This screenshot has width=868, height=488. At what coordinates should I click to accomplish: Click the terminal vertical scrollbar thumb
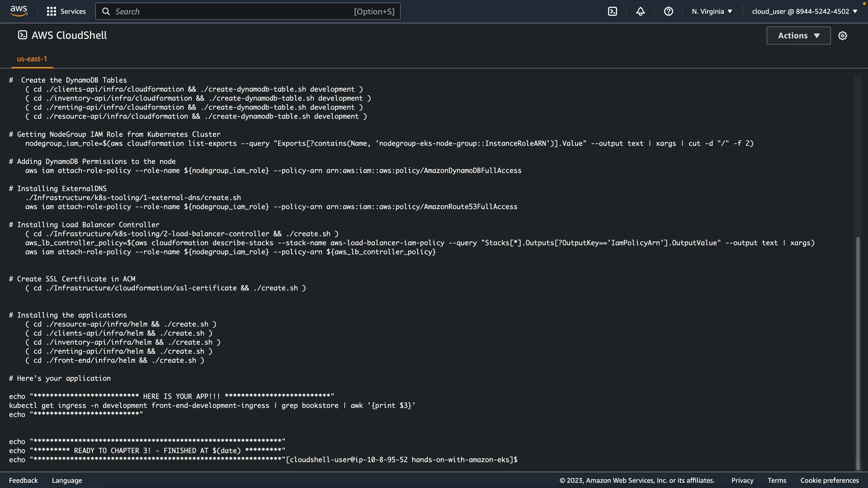coord(858,352)
